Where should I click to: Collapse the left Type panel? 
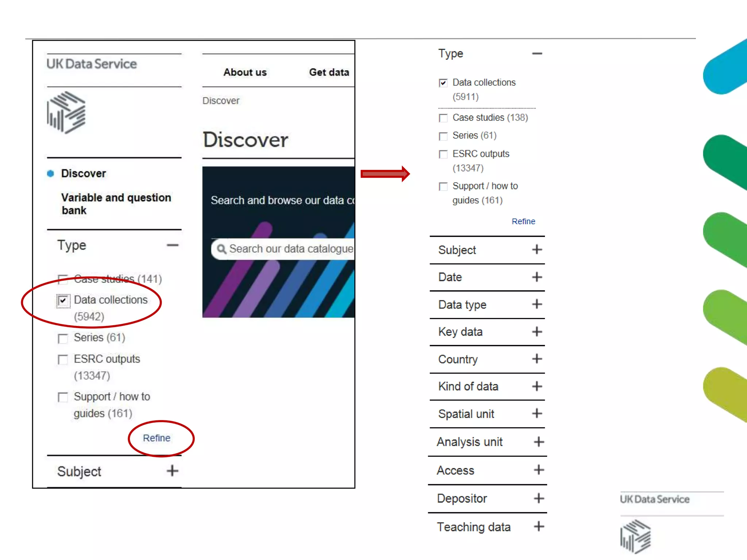pos(173,245)
